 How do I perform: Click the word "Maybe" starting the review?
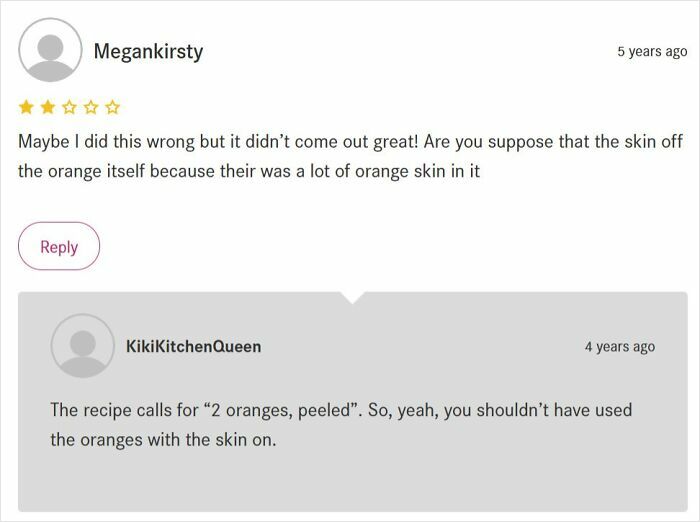click(43, 140)
